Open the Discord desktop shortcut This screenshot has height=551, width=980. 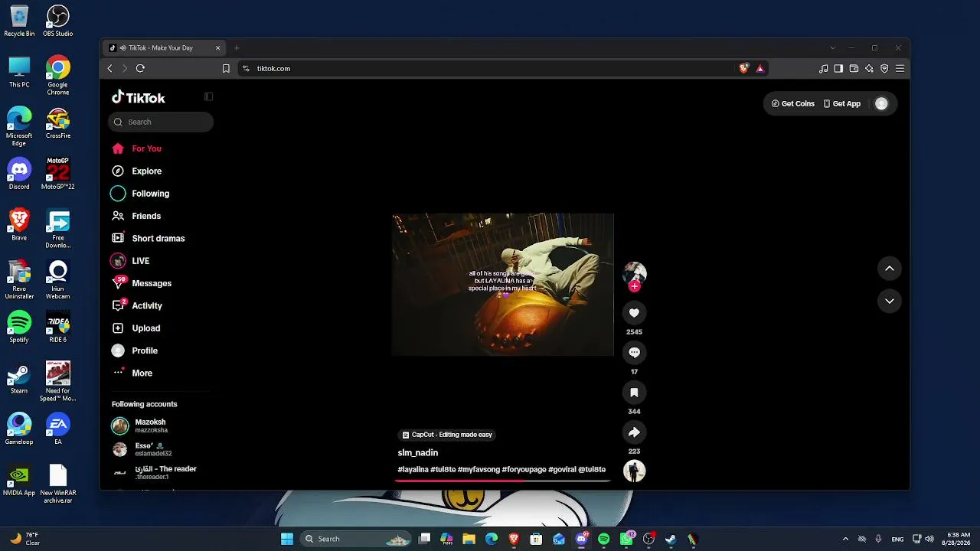(x=19, y=174)
